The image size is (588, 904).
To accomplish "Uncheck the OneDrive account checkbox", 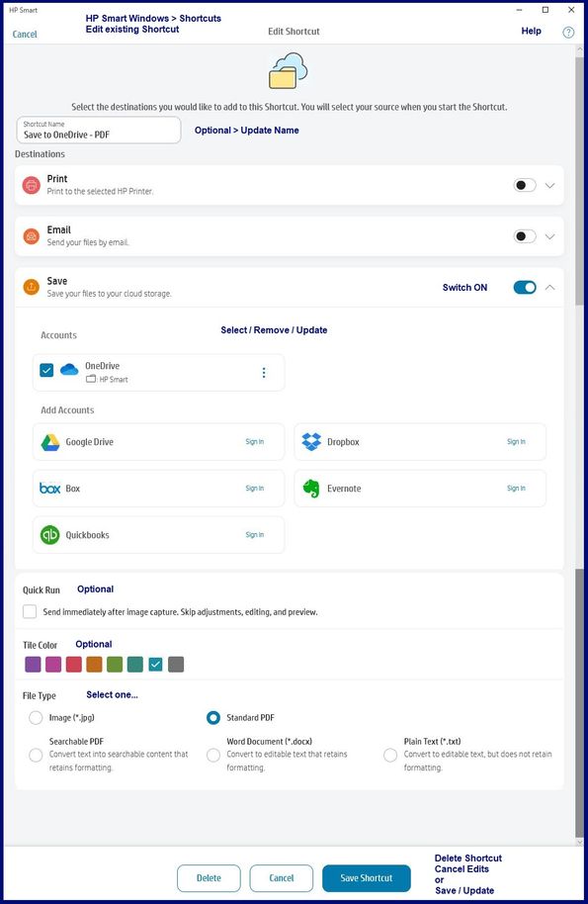I will coord(46,370).
